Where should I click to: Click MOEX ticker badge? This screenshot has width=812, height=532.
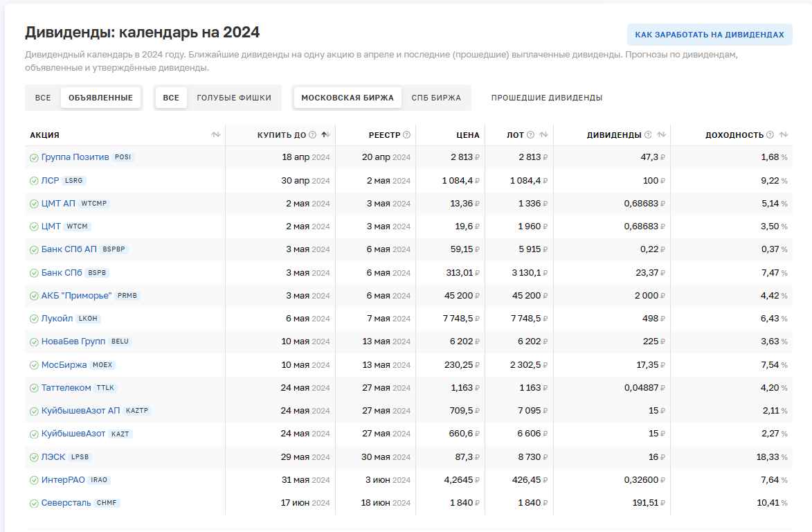(102, 364)
